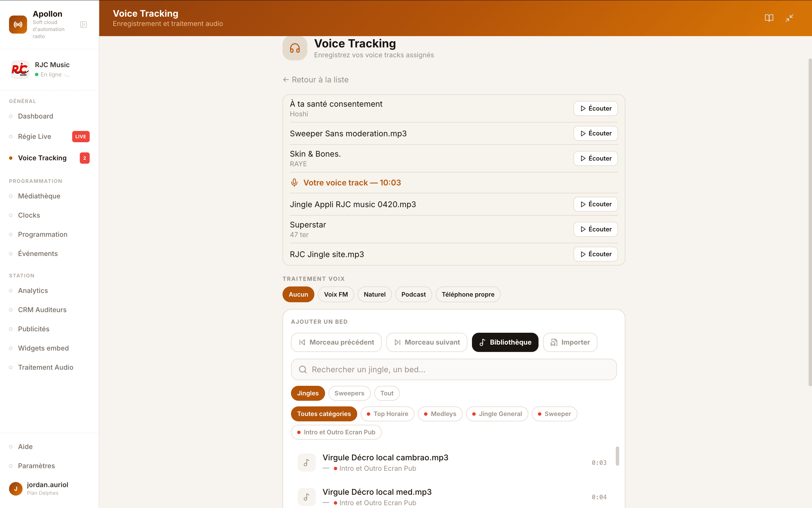The width and height of the screenshot is (812, 508).
Task: Select the Voix FM treatment
Action: pyautogui.click(x=336, y=294)
